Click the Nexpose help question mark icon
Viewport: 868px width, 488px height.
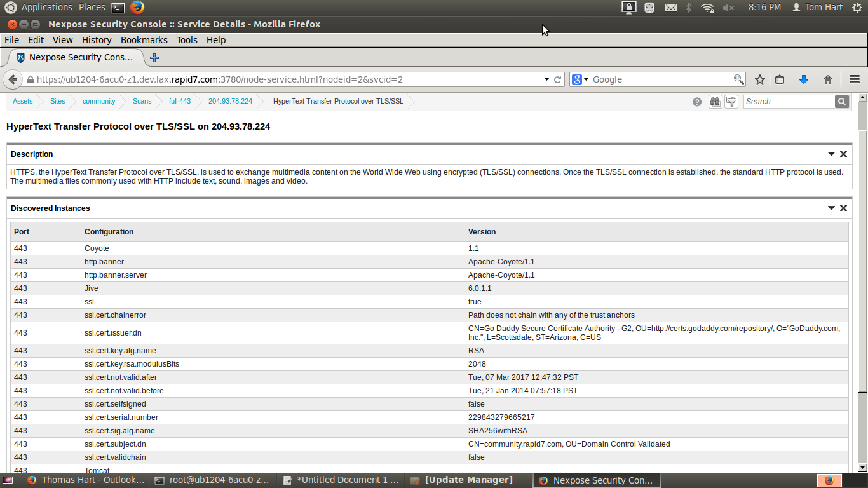(697, 102)
